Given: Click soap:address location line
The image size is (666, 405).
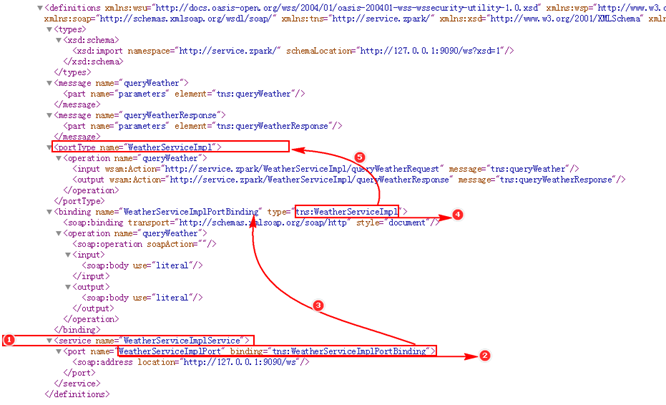Looking at the screenshot, I should (191, 362).
